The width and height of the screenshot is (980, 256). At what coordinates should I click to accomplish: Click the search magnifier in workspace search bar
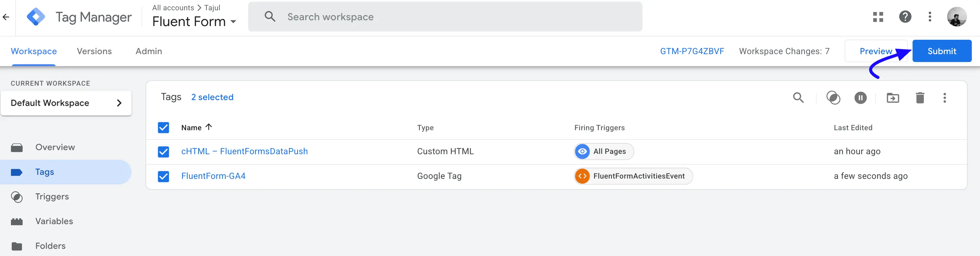[x=270, y=16]
